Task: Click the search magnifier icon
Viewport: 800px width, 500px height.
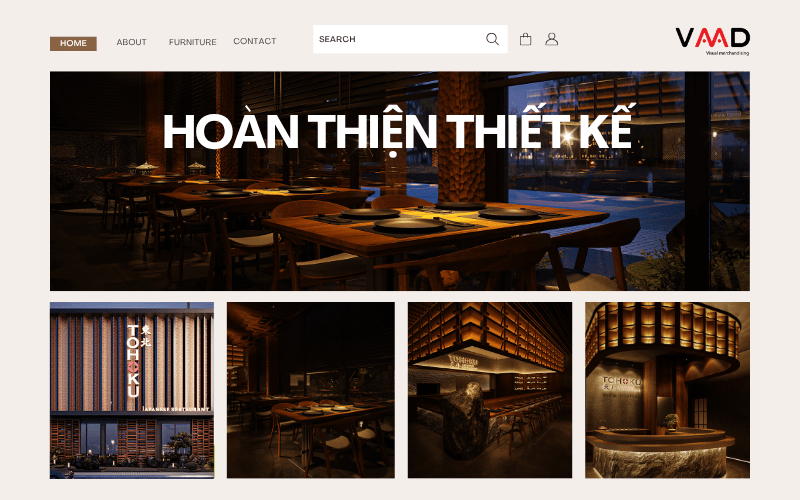Action: click(492, 39)
